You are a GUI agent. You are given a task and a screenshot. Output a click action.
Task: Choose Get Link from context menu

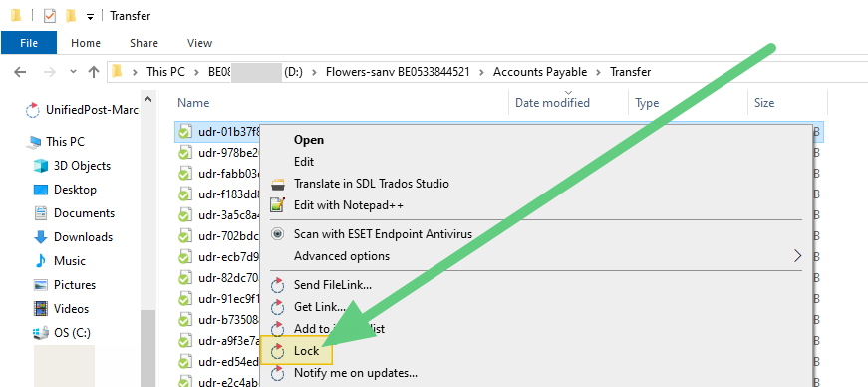point(320,306)
